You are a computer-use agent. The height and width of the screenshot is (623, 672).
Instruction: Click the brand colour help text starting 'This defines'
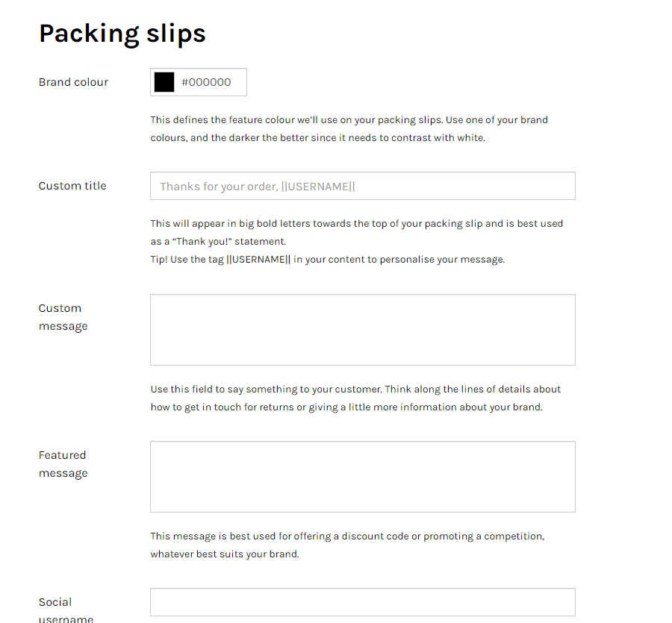(x=349, y=119)
